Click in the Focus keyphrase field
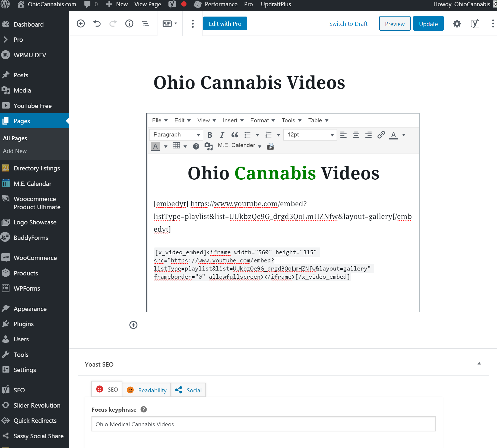 (263, 424)
